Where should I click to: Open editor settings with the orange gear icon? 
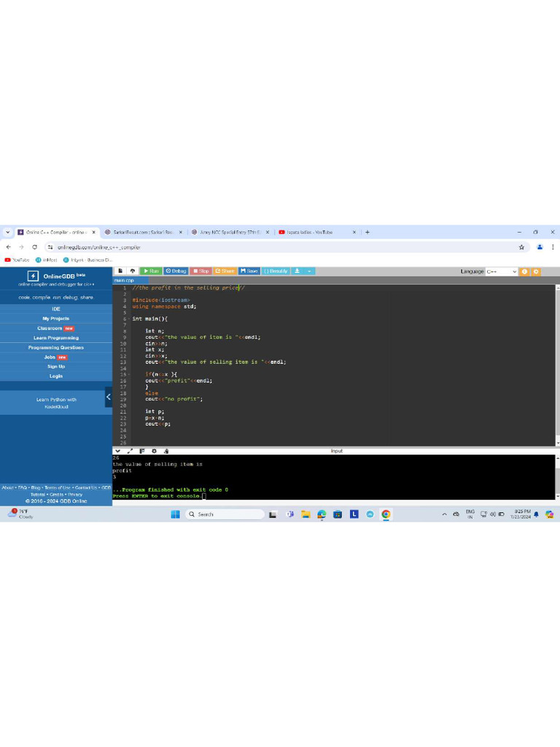536,271
